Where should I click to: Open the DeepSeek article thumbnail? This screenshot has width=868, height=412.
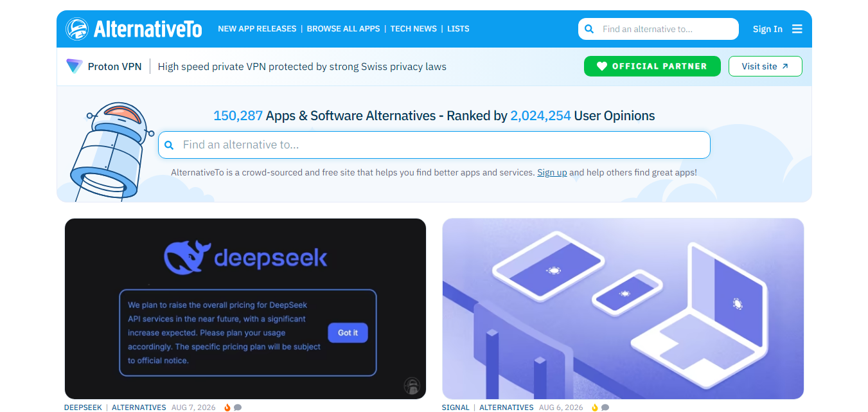[245, 309]
